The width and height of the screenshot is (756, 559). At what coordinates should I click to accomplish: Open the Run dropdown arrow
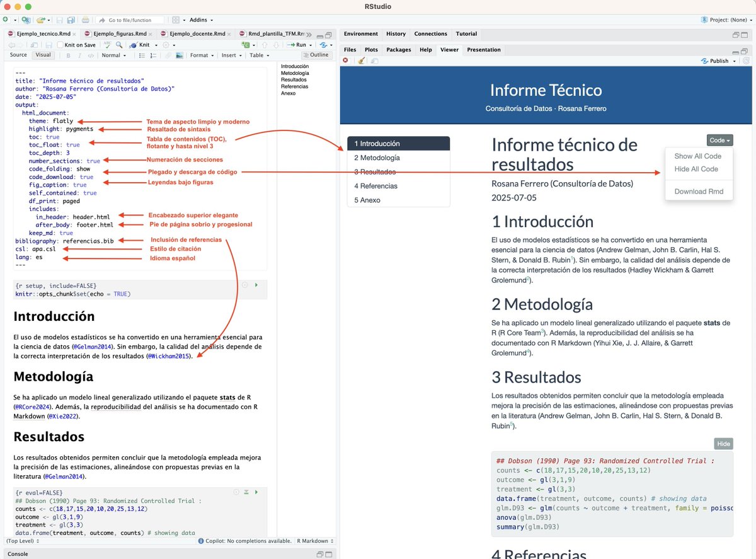(311, 45)
